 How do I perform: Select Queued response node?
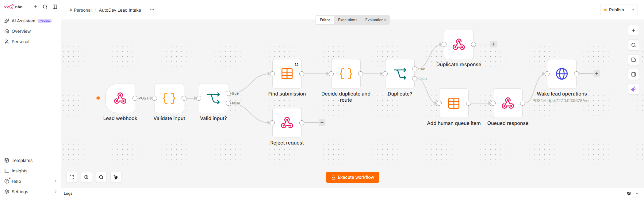[x=508, y=103]
